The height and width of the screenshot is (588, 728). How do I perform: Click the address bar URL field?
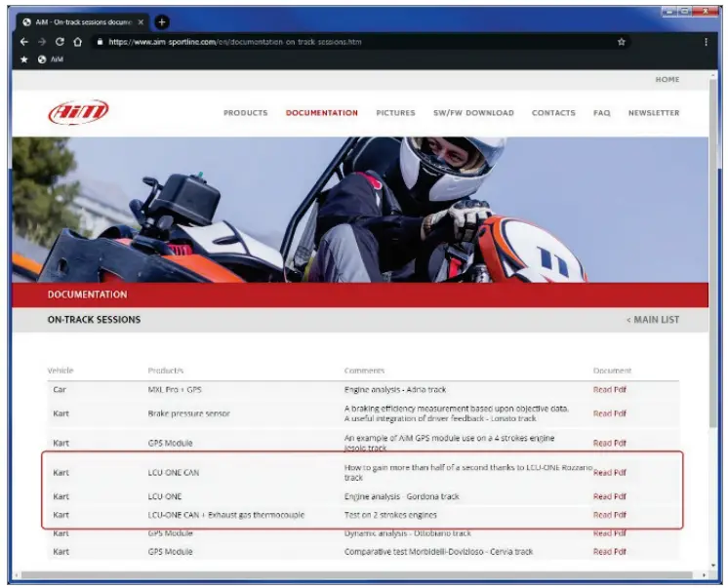[360, 42]
